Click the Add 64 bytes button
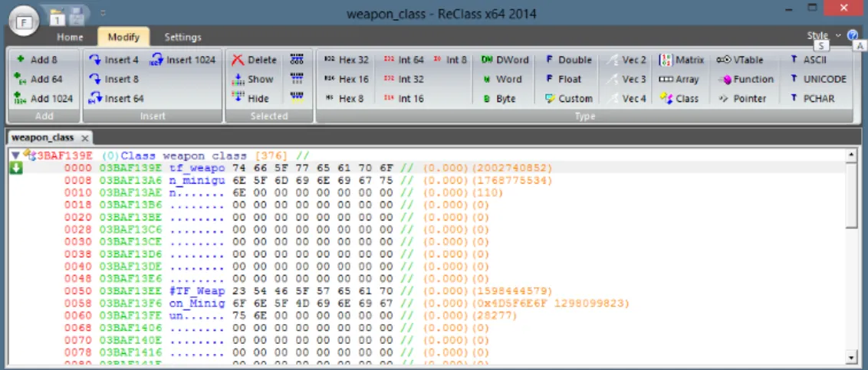This screenshot has width=868, height=370. [39, 79]
